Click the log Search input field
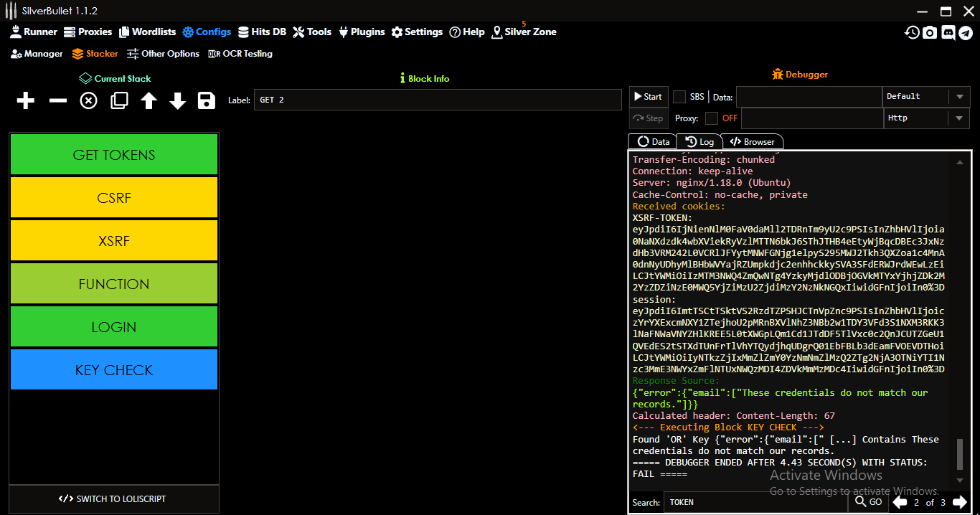 click(755, 502)
